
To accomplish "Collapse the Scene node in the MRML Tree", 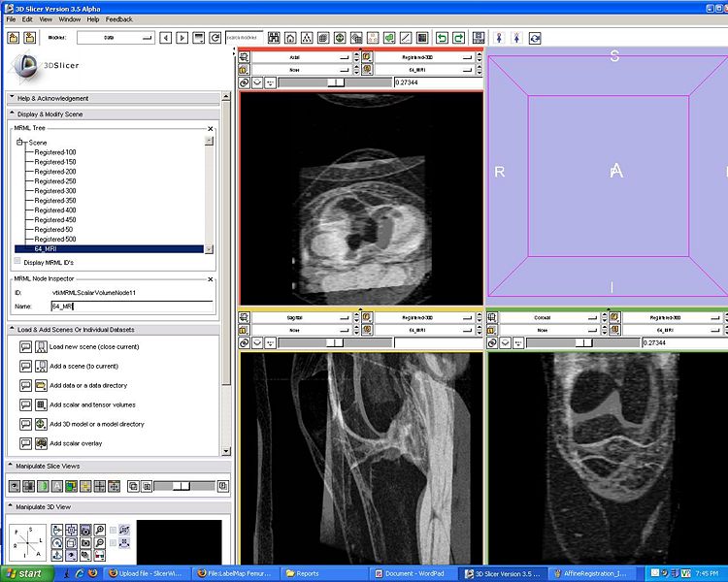I will coord(18,143).
